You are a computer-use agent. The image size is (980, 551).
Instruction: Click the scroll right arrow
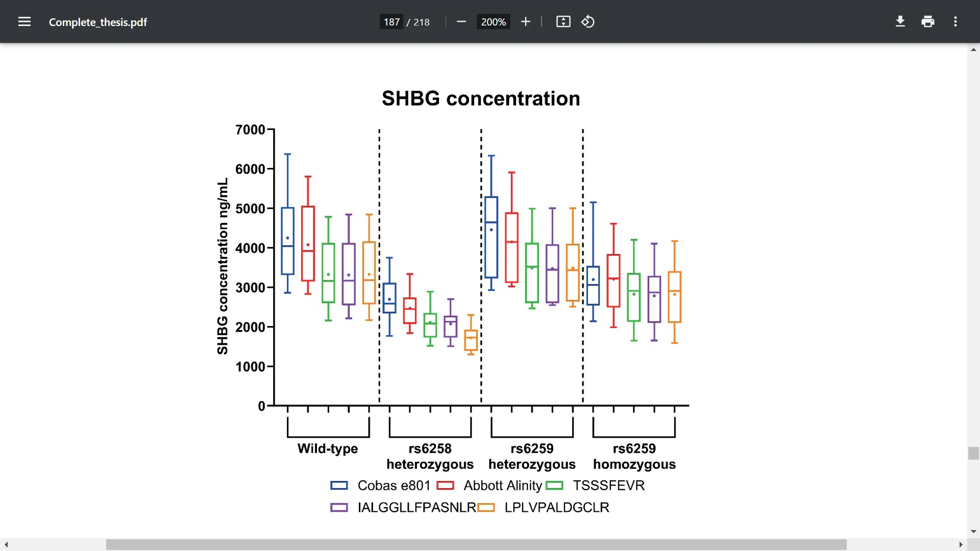click(961, 545)
